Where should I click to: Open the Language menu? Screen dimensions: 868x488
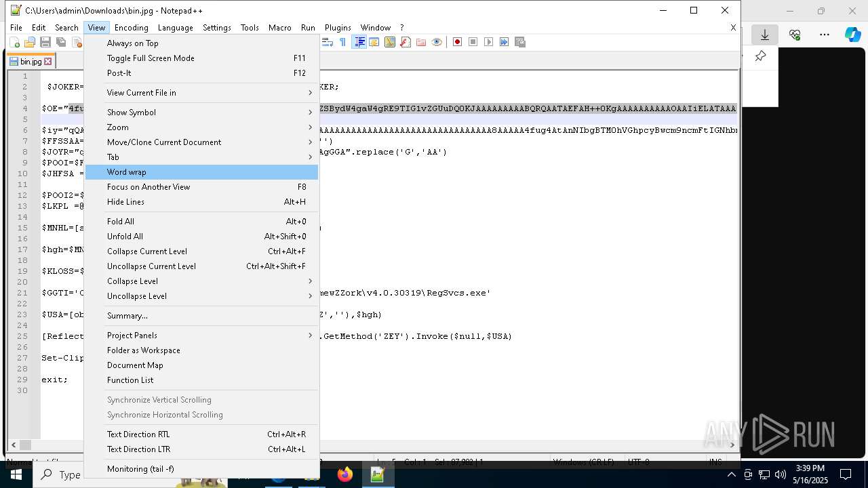coord(175,28)
